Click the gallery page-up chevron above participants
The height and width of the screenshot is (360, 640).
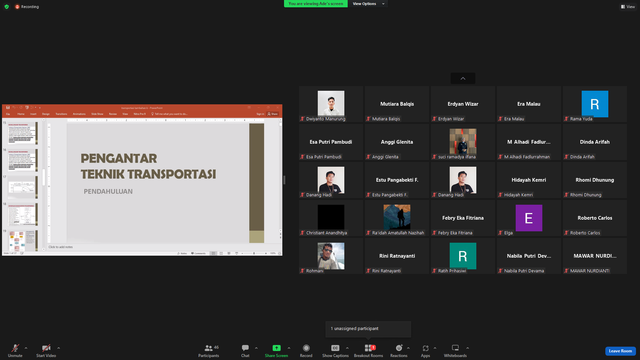pyautogui.click(x=463, y=78)
